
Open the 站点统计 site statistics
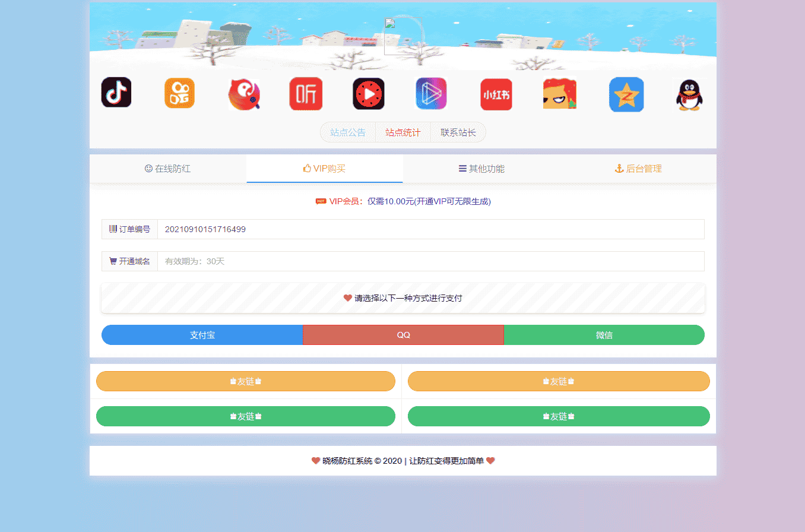coord(402,132)
